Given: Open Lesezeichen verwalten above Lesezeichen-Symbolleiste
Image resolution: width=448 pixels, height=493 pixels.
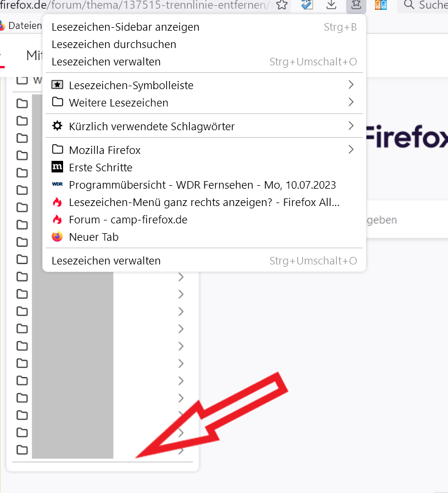Looking at the screenshot, I should coord(204,61).
